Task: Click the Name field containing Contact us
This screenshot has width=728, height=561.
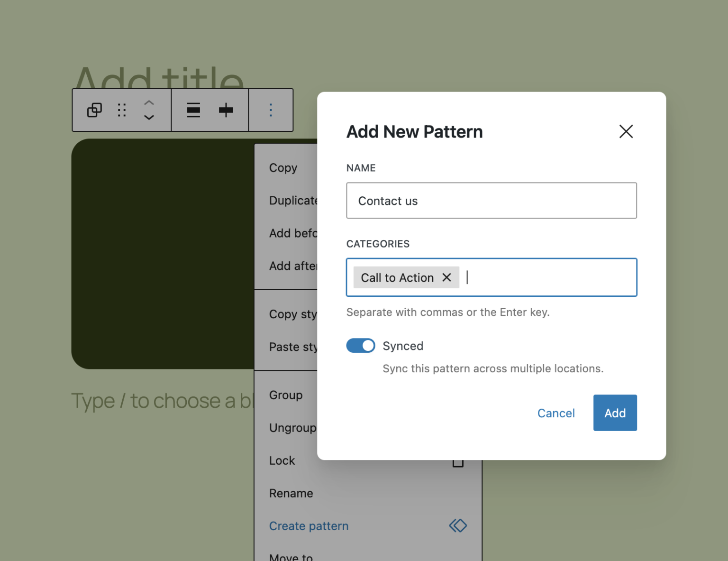Action: pos(491,201)
